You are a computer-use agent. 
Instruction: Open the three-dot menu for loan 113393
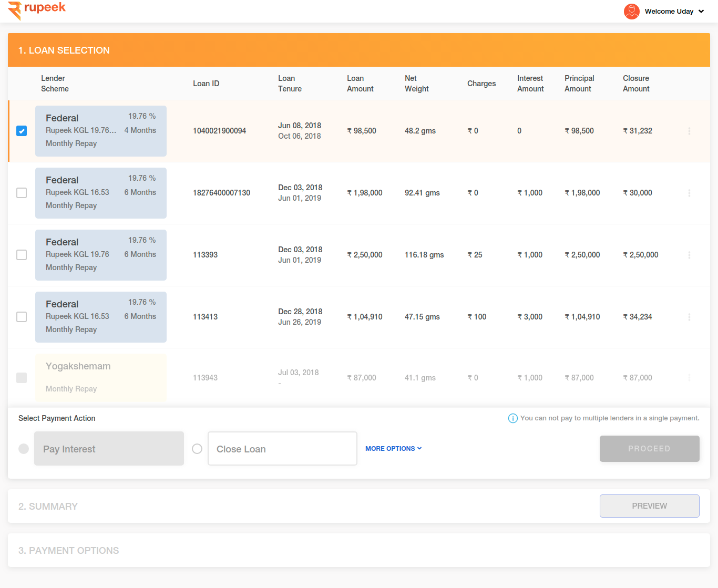pos(689,255)
